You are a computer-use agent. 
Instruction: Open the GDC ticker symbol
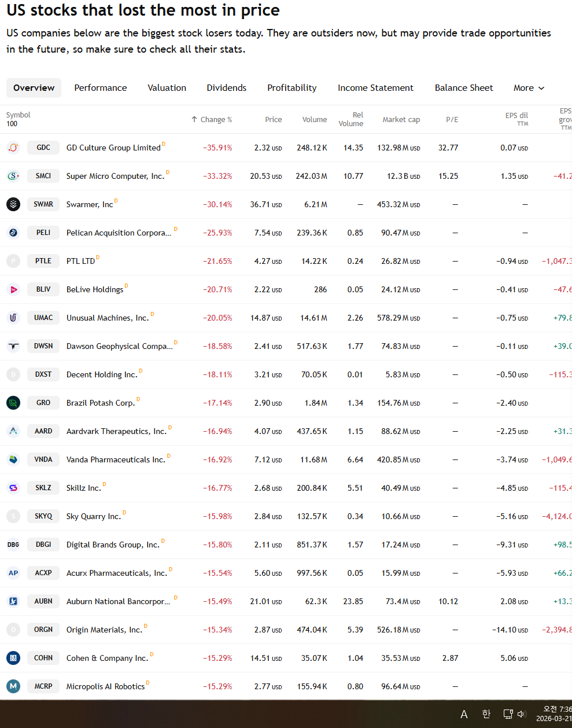[x=43, y=148]
